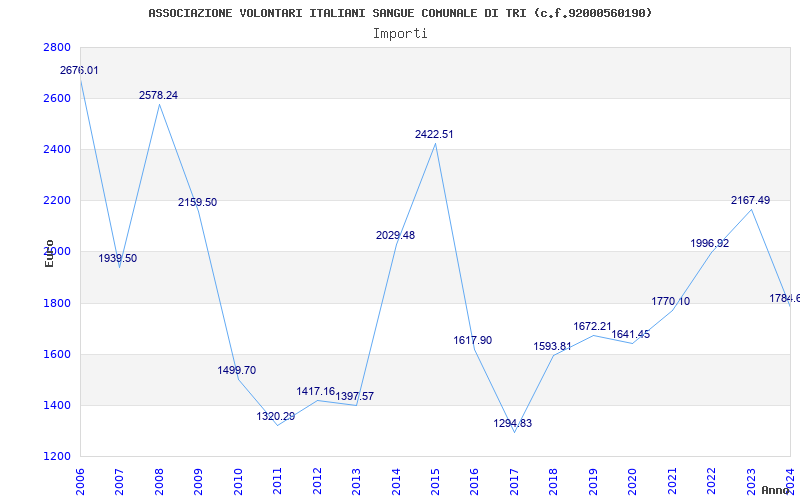Click the 1617.90 data label
The width and height of the screenshot is (800, 500).
pos(473,340)
